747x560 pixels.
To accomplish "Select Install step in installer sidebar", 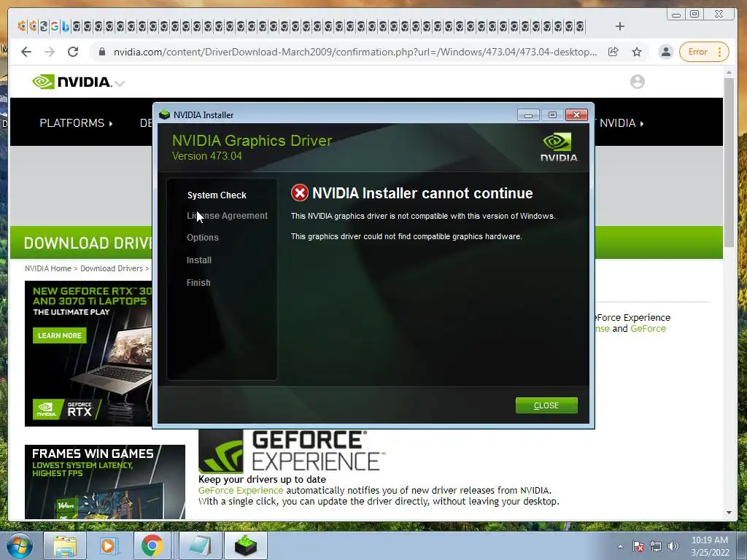I will (199, 260).
